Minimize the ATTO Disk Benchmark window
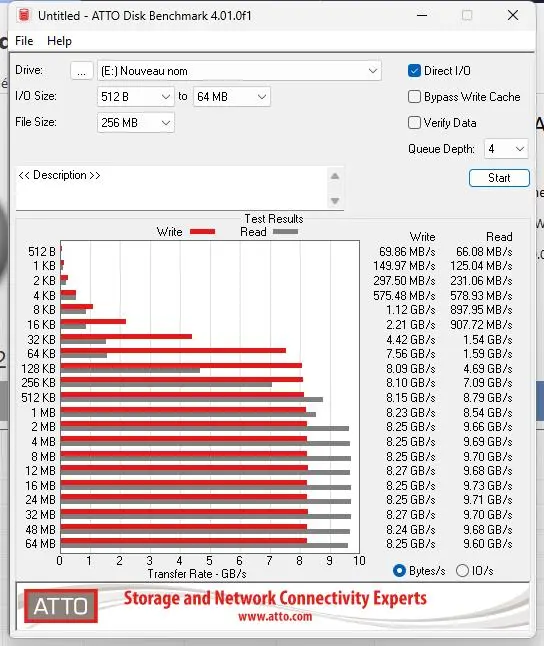Viewport: 544px width, 646px height. click(422, 16)
